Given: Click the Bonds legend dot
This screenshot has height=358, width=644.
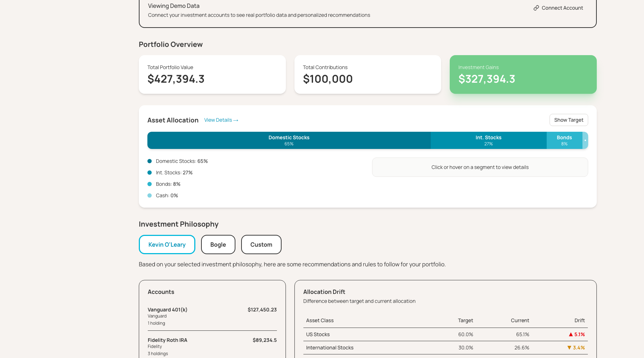Looking at the screenshot, I should tap(150, 184).
